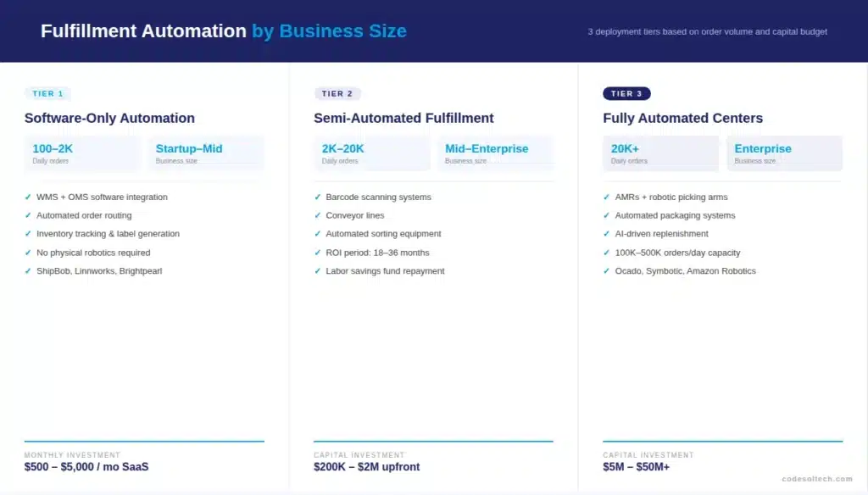This screenshot has height=495, width=868.
Task: Select text Ocado, Symbotic, Amazon Robotics
Action: pyautogui.click(x=685, y=270)
